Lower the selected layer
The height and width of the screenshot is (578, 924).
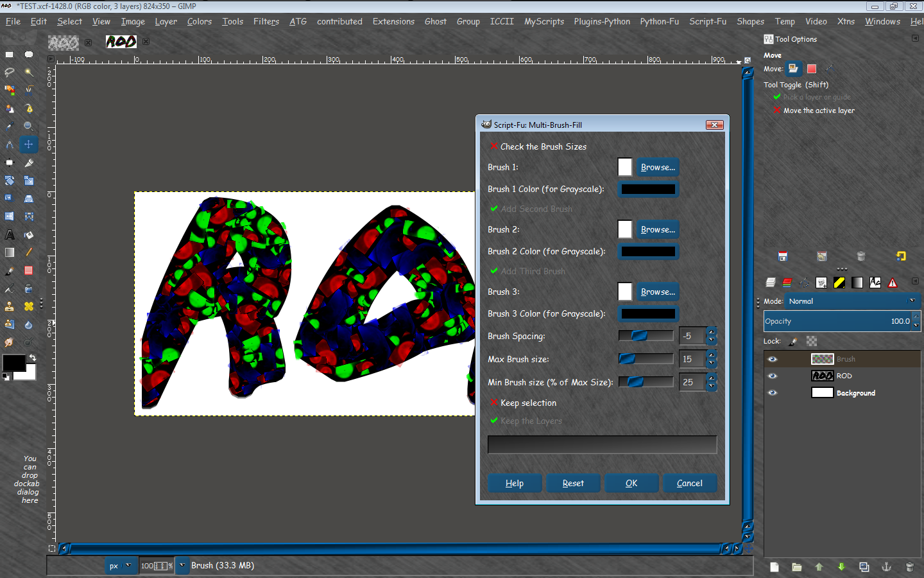[x=841, y=567]
